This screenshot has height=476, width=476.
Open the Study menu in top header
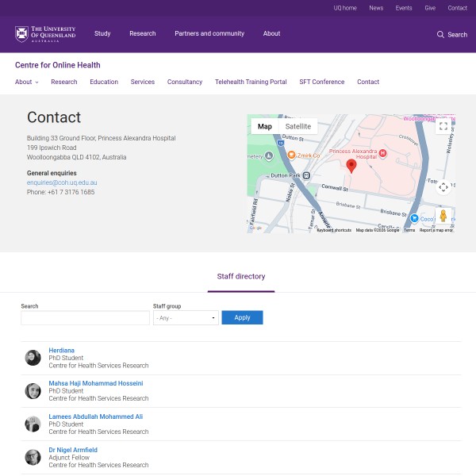coord(102,34)
